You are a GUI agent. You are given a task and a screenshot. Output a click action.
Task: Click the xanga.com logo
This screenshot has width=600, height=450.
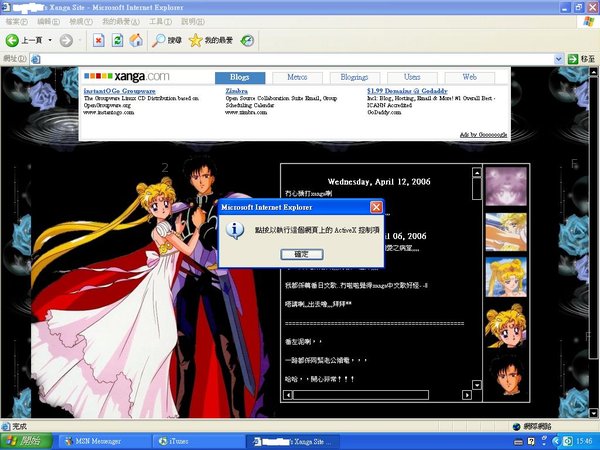pyautogui.click(x=127, y=76)
